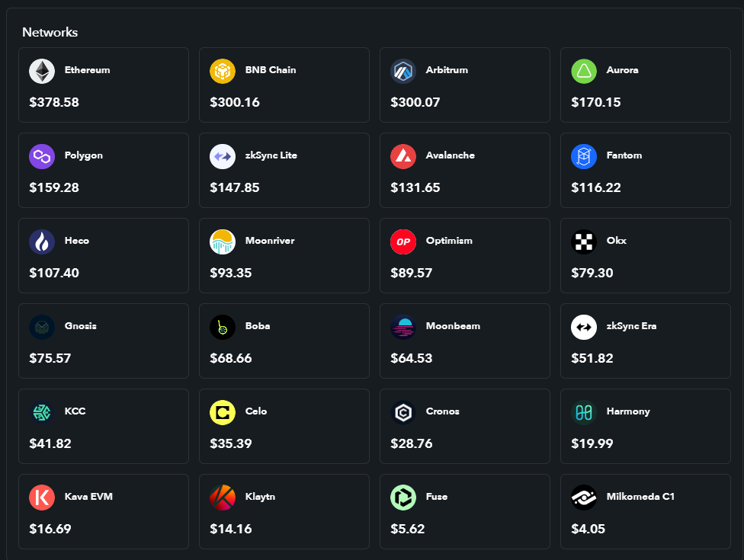Click the Harmony $19.99 value

tap(592, 444)
